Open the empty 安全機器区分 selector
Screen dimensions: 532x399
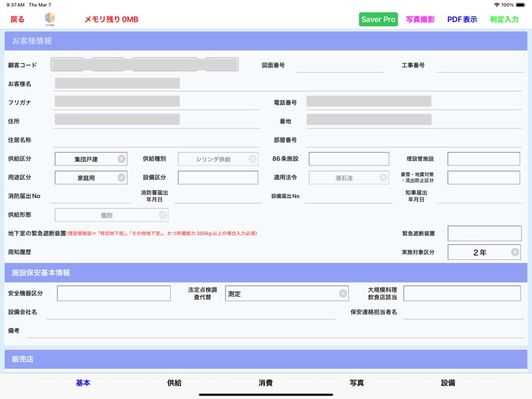coord(113,293)
